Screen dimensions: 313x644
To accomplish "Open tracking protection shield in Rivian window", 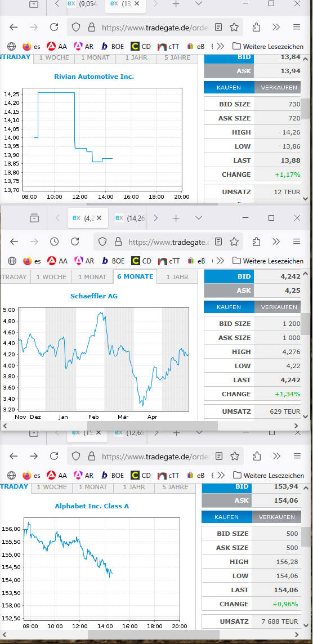I will [76, 28].
